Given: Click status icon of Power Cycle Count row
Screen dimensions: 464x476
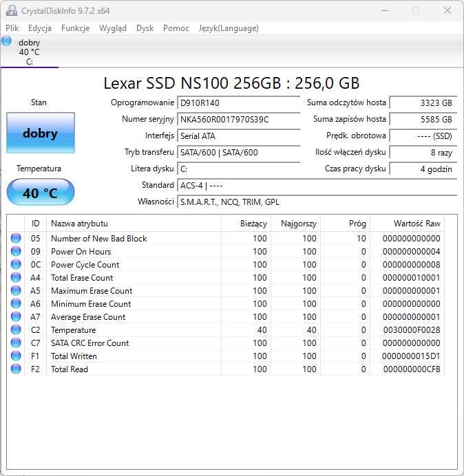Looking at the screenshot, I should pyautogui.click(x=16, y=264).
